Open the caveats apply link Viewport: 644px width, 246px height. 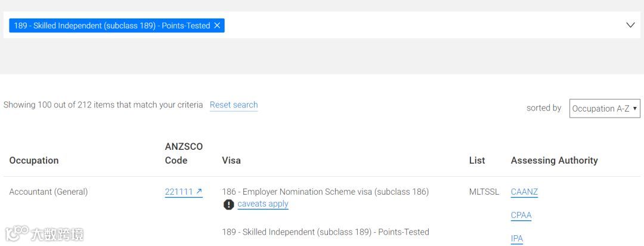[263, 204]
